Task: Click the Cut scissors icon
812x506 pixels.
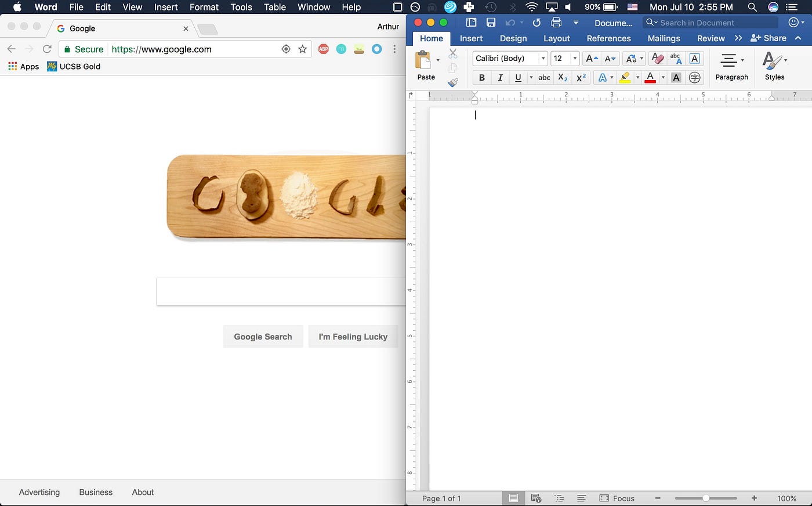Action: 453,54
